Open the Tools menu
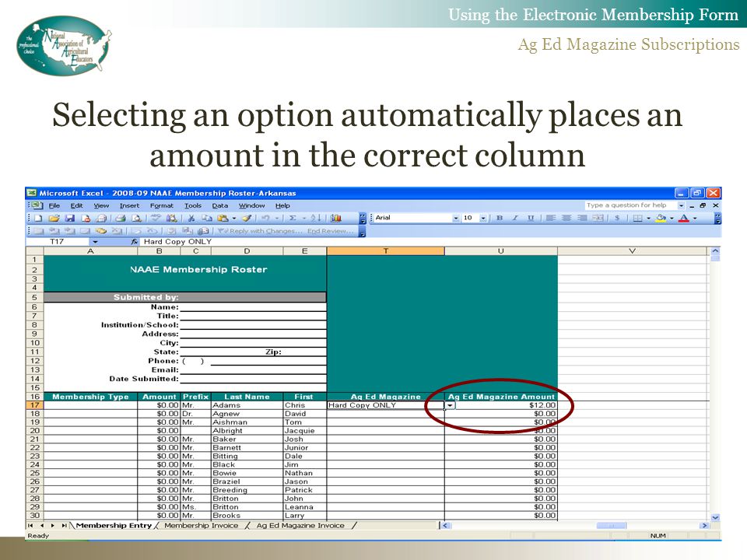This screenshot has height=560, width=747. tap(193, 205)
